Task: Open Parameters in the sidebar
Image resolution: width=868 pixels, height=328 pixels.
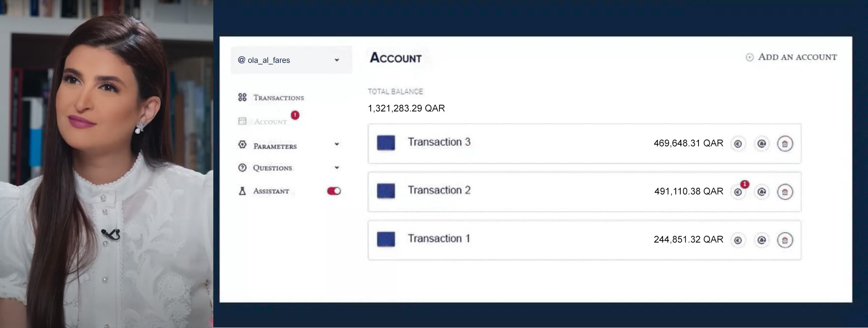Action: point(275,146)
